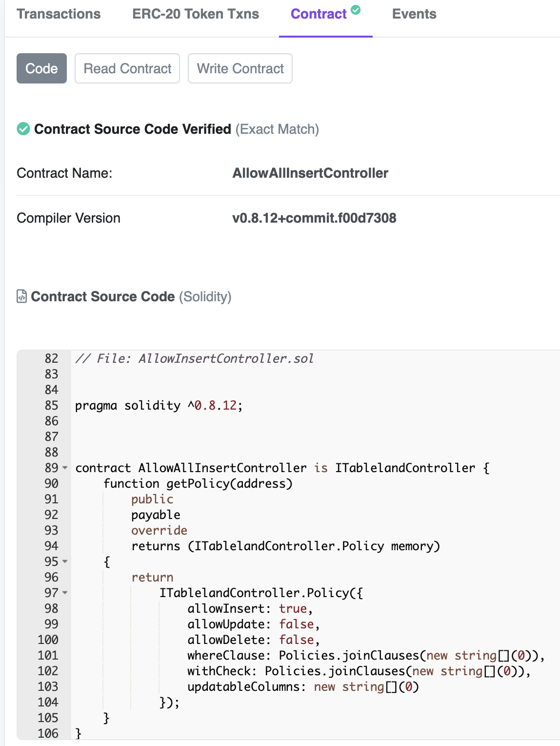Click the green verified badge beside Contract tab
The image size is (560, 746).
pyautogui.click(x=356, y=9)
